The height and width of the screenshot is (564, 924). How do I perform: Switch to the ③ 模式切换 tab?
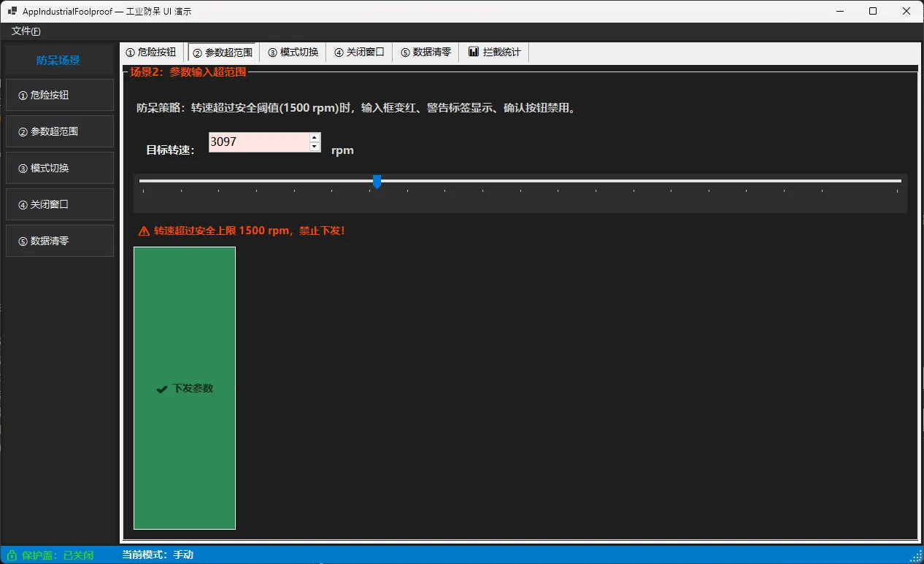click(x=293, y=53)
